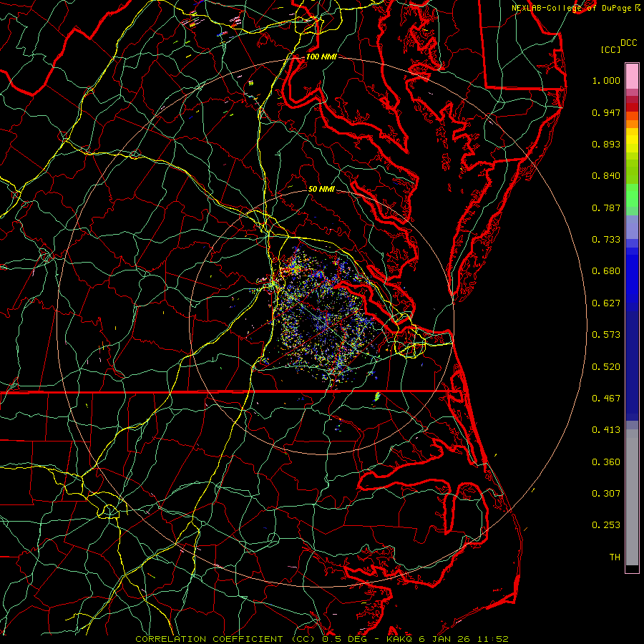Image resolution: width=644 pixels, height=644 pixels.
Task: Click the 100 NMI range ring label
Action: tap(321, 57)
